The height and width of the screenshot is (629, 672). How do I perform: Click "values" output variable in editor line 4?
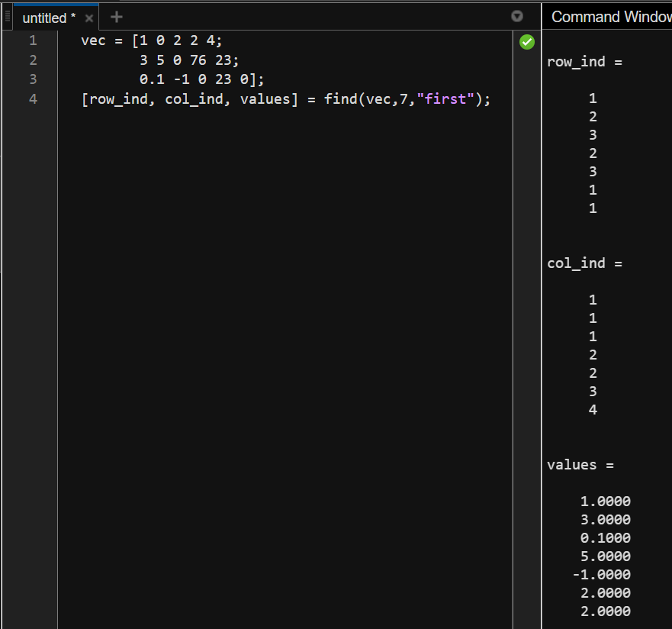coord(265,99)
